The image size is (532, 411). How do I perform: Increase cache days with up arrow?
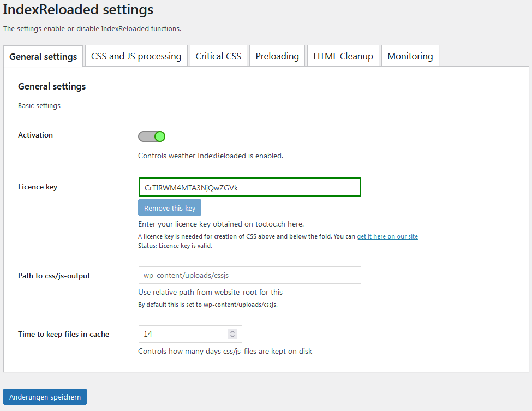pos(232,331)
